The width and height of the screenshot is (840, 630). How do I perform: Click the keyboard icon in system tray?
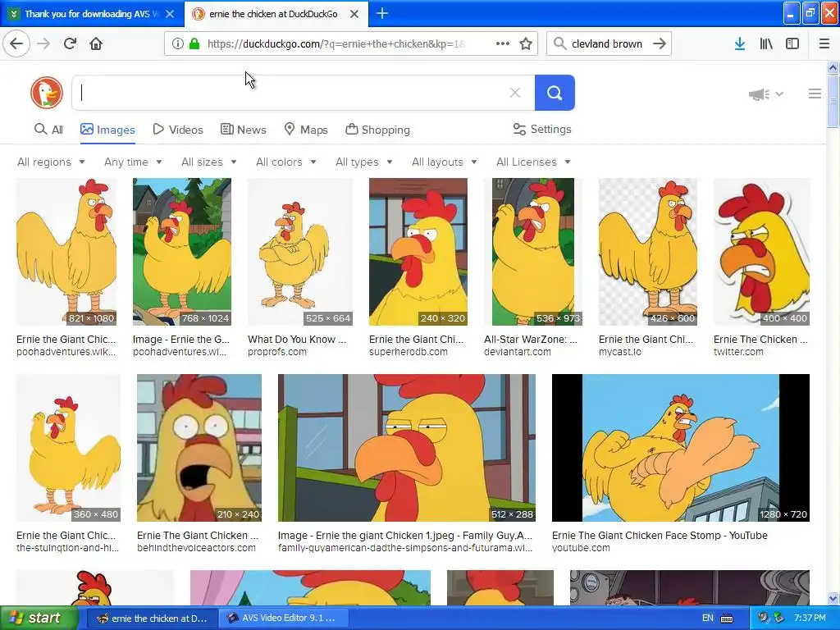click(x=727, y=619)
